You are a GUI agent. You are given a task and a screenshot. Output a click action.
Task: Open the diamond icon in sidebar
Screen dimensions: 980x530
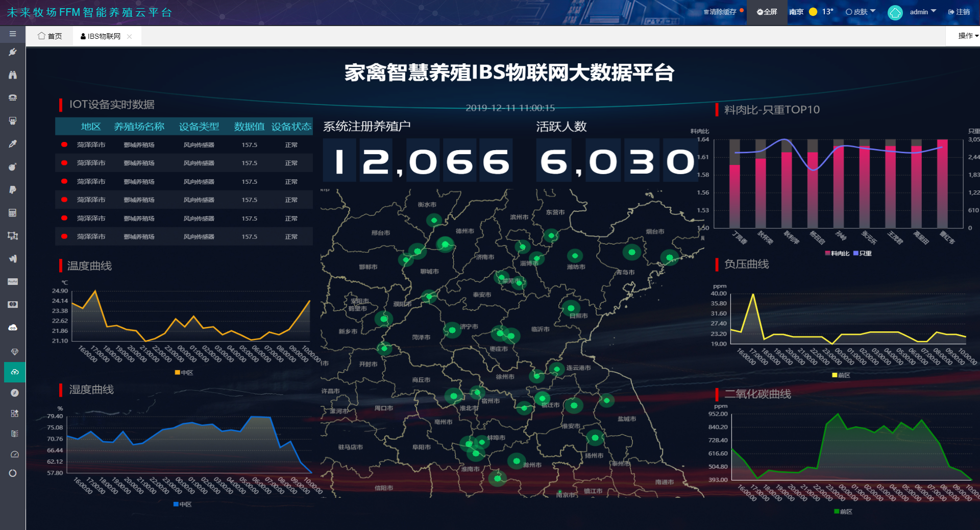(x=14, y=352)
